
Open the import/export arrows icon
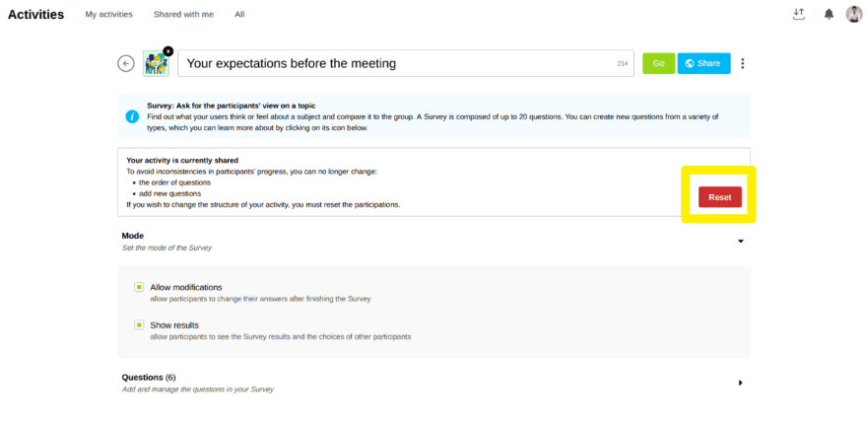point(798,14)
